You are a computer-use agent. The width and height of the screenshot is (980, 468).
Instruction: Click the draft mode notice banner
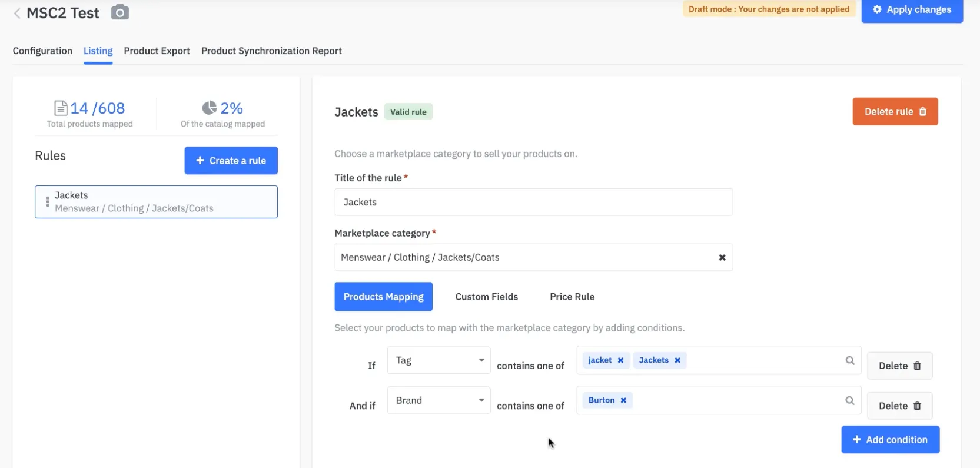tap(769, 9)
